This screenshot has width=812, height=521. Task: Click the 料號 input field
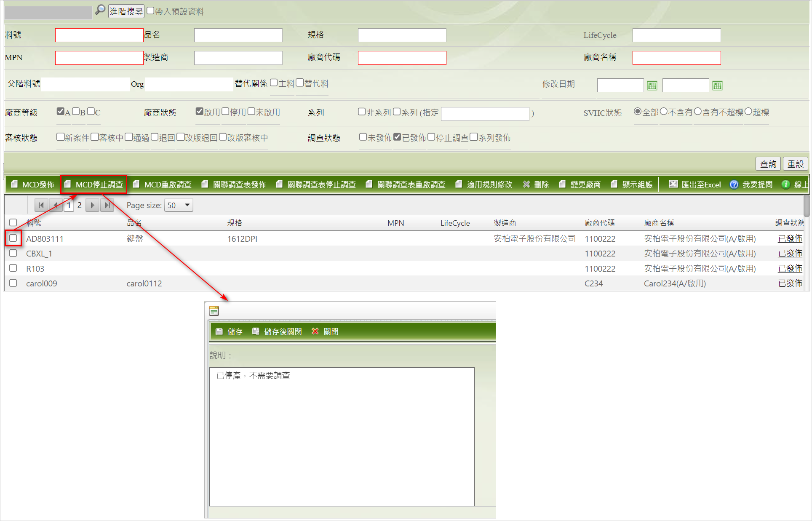click(99, 35)
